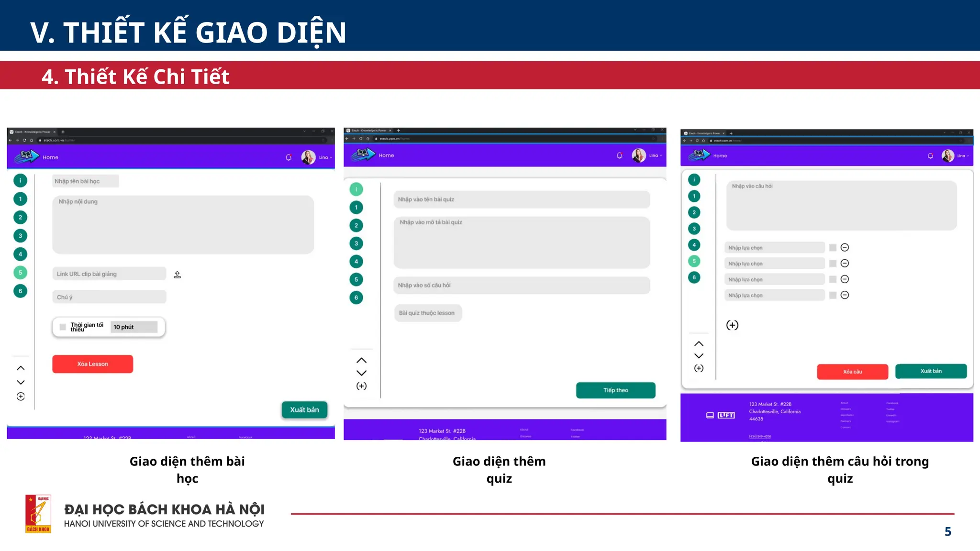Click the Etech logo in add quiz screen
This screenshot has width=980, height=551.
[363, 154]
